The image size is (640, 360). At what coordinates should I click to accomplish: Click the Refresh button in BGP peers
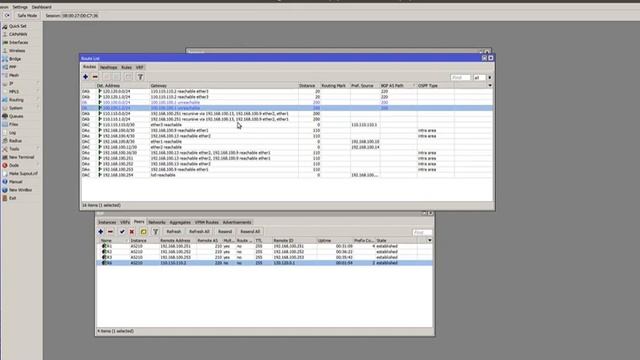click(x=173, y=232)
